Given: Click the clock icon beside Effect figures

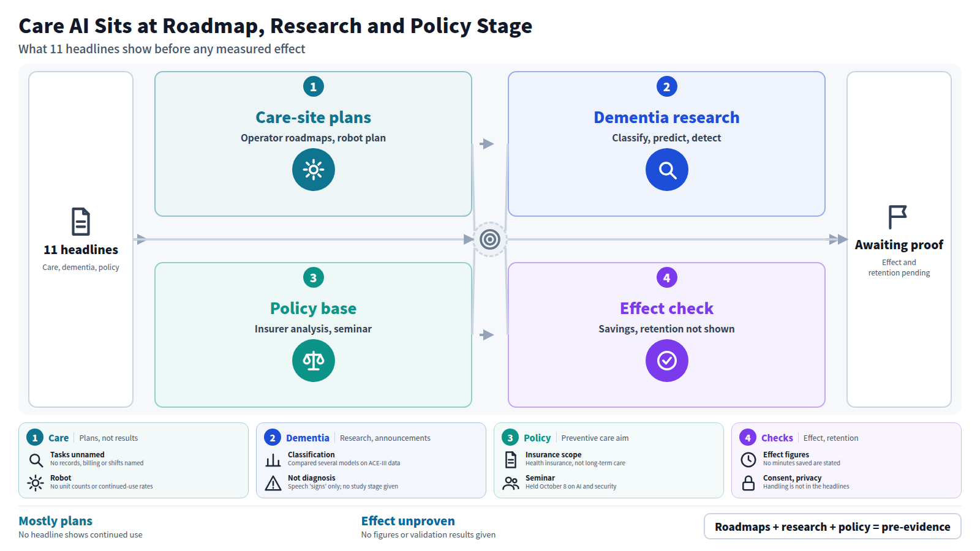Looking at the screenshot, I should point(748,460).
